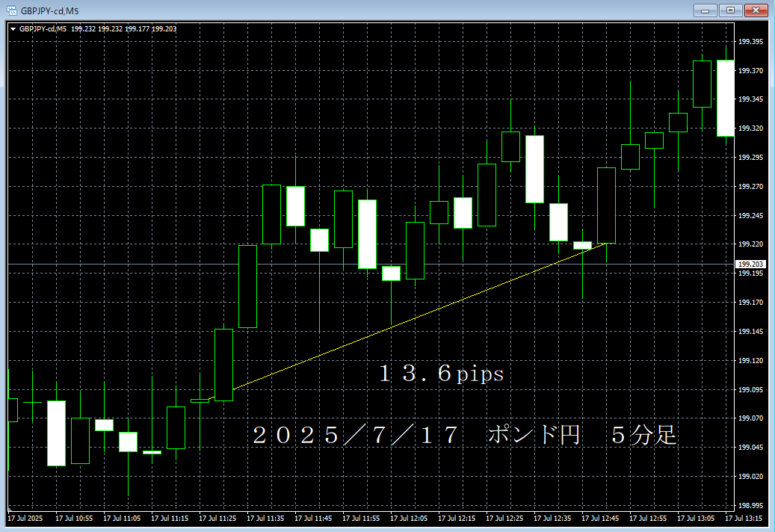This screenshot has width=775, height=532.
Task: Close the GBPJPY-cd,M5 chart window
Action: coord(756,10)
